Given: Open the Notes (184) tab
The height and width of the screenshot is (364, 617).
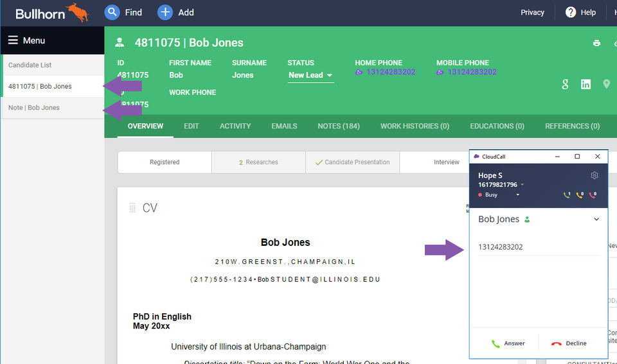Looking at the screenshot, I should coord(339,126).
